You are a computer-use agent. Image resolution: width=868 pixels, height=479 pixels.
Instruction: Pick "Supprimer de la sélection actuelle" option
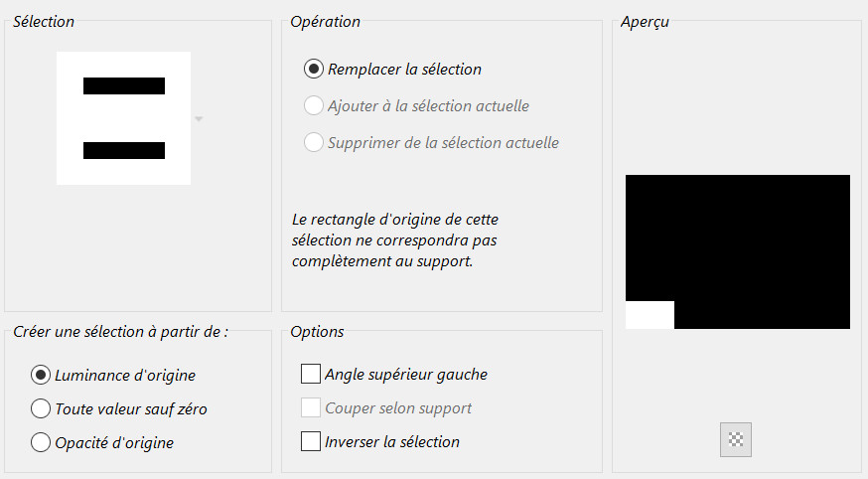[314, 143]
